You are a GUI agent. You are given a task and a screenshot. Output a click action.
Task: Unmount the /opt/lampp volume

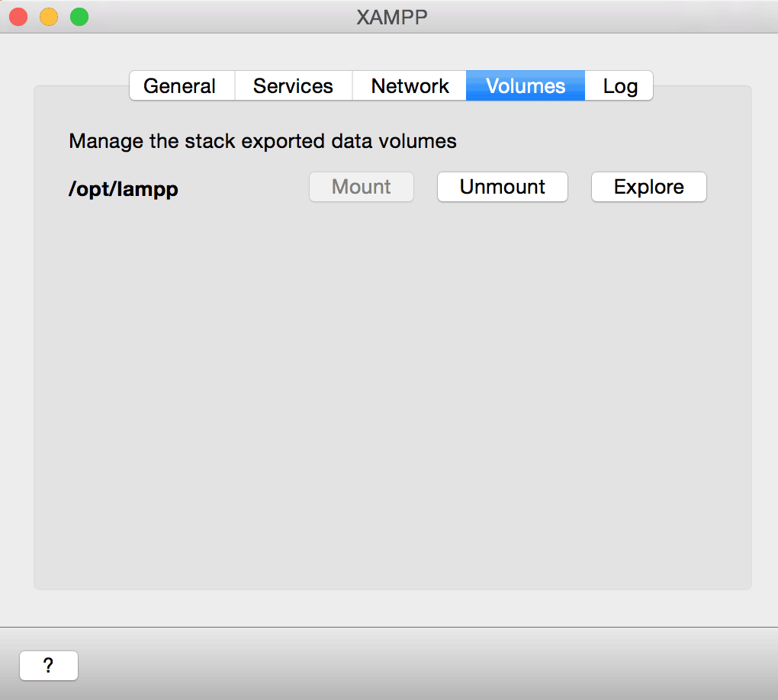[502, 187]
